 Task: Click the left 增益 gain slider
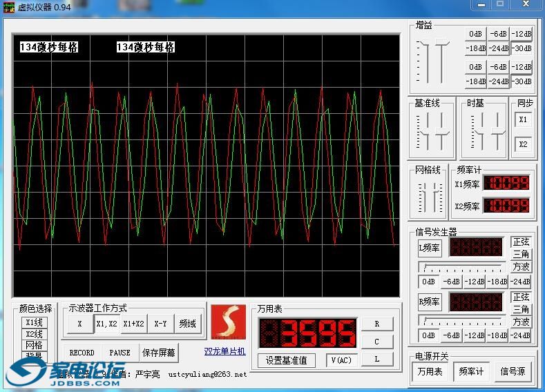tap(427, 61)
